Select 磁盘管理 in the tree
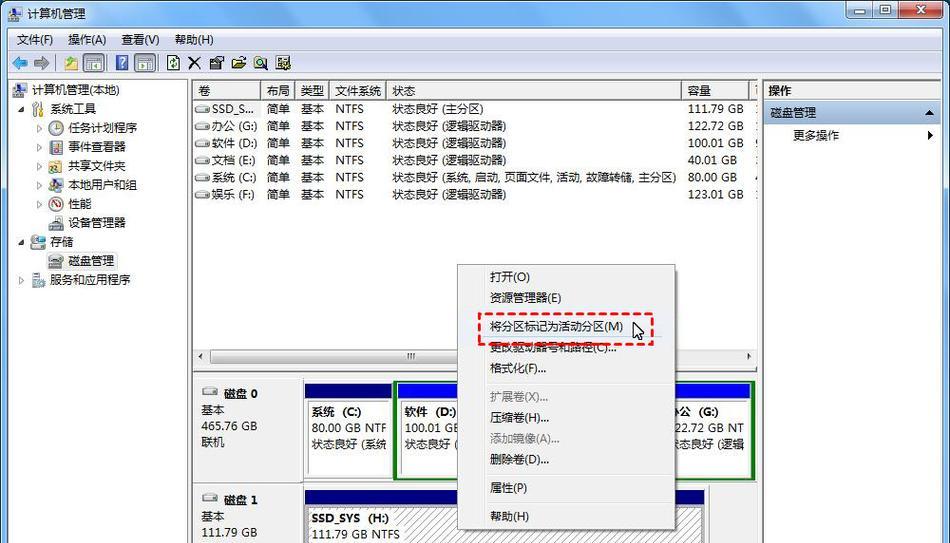This screenshot has width=950, height=543. (x=91, y=261)
